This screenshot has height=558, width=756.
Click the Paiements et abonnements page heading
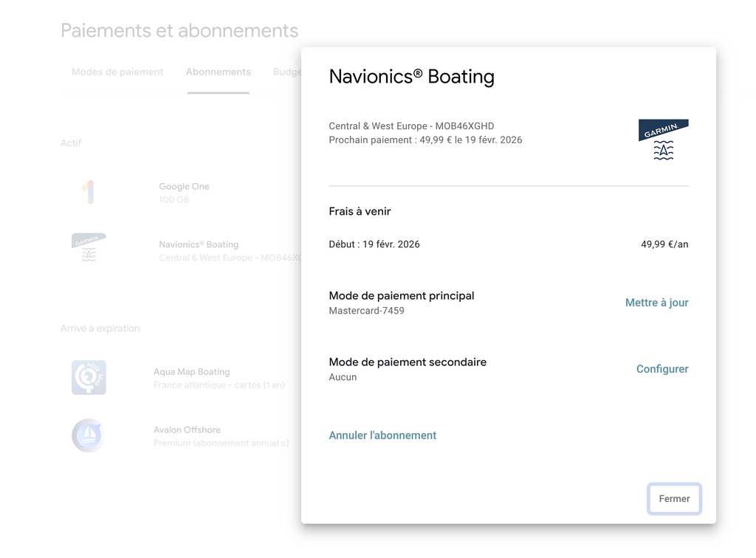click(179, 30)
